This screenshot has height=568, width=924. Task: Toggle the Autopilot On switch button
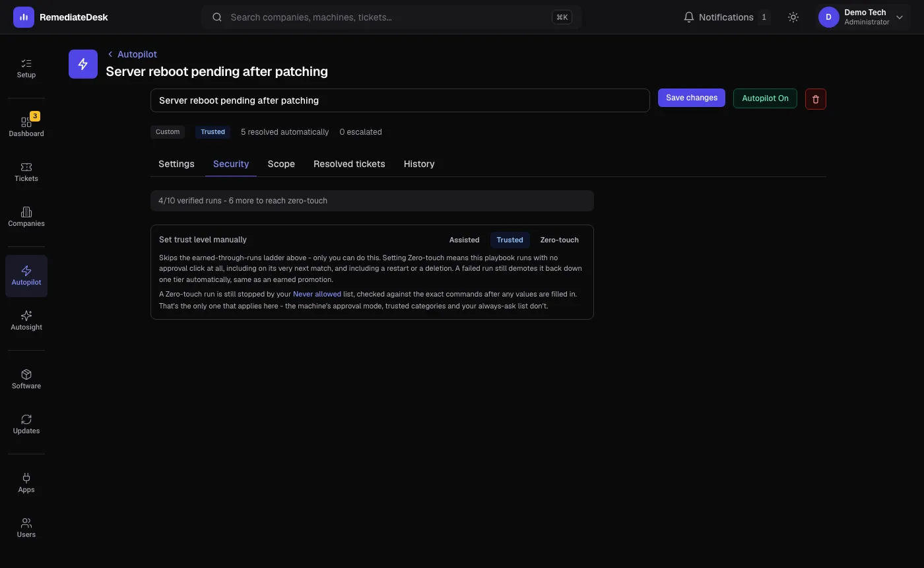click(x=765, y=98)
